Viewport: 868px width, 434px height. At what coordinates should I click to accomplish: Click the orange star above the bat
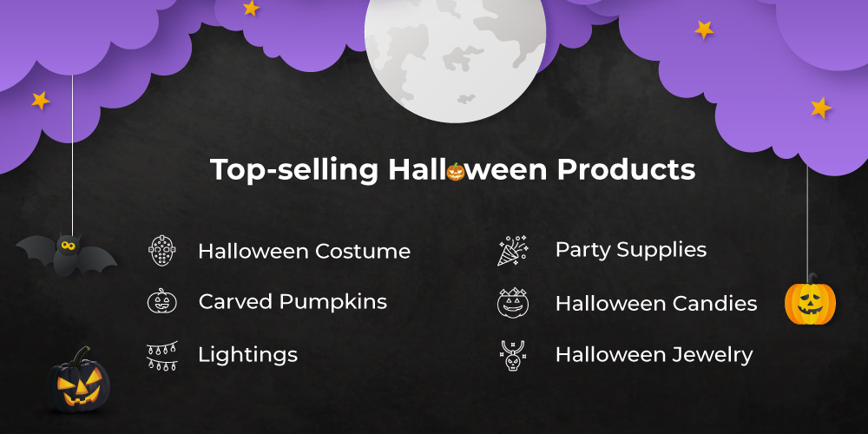click(41, 100)
